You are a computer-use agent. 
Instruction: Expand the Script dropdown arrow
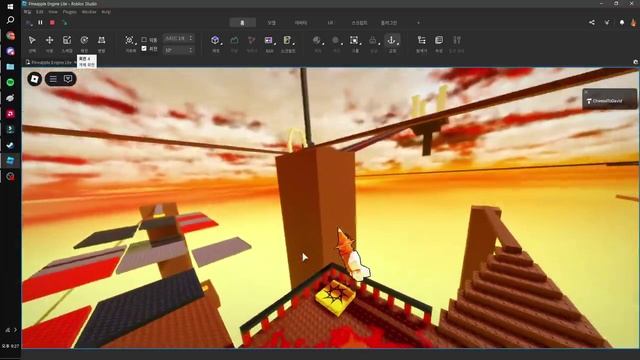[293, 43]
